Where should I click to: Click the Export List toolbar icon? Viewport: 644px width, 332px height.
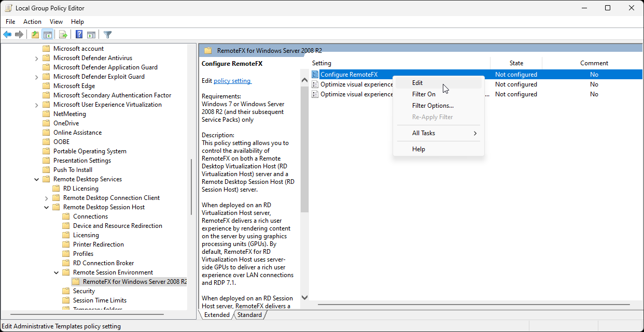click(63, 34)
